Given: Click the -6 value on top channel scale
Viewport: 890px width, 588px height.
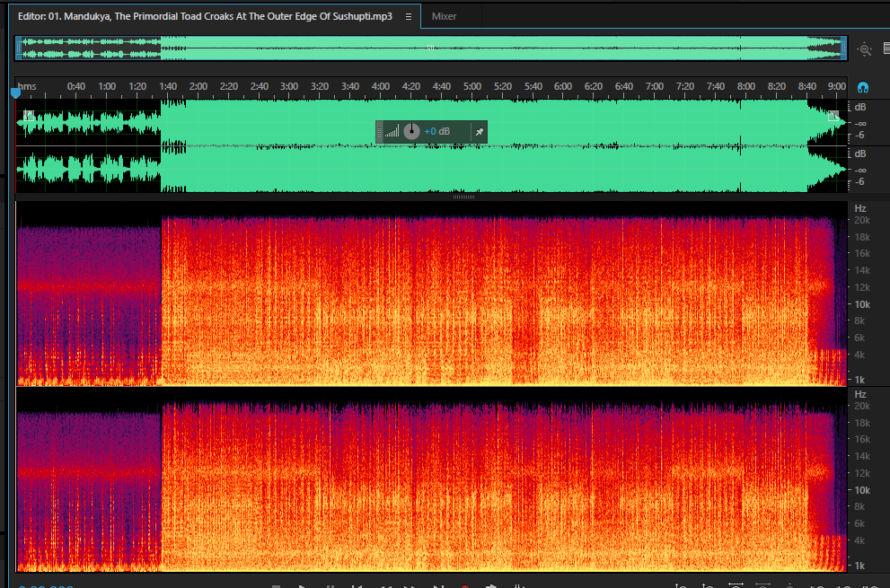Looking at the screenshot, I should click(860, 135).
